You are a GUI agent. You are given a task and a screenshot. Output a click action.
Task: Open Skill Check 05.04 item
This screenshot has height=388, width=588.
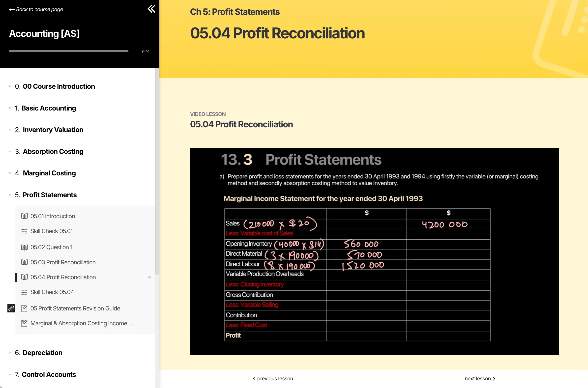click(x=52, y=292)
